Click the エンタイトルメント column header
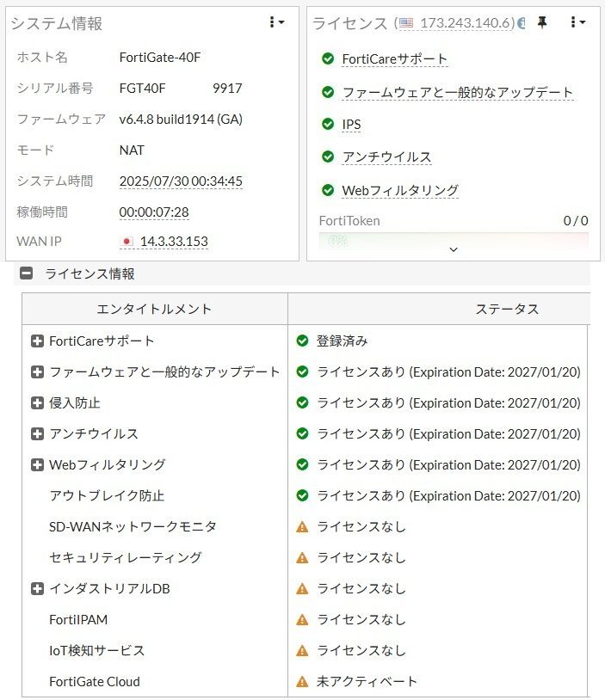605x700 pixels. click(155, 309)
